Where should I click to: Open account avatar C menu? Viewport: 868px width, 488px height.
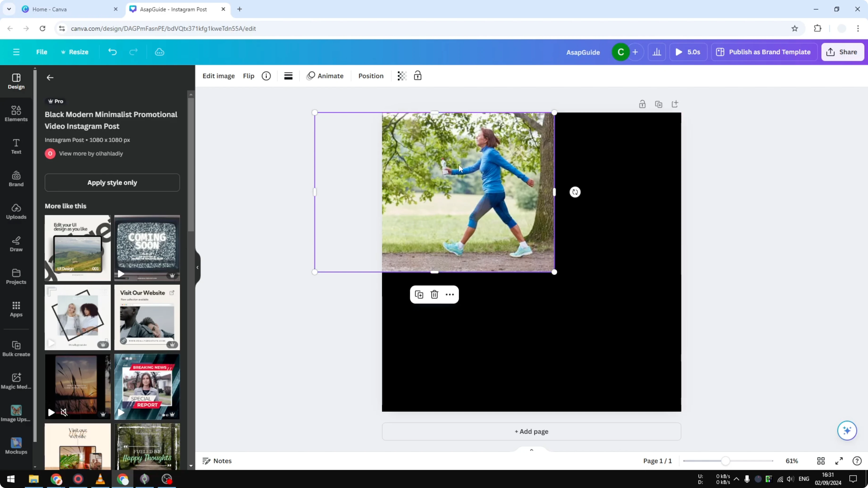coord(620,52)
